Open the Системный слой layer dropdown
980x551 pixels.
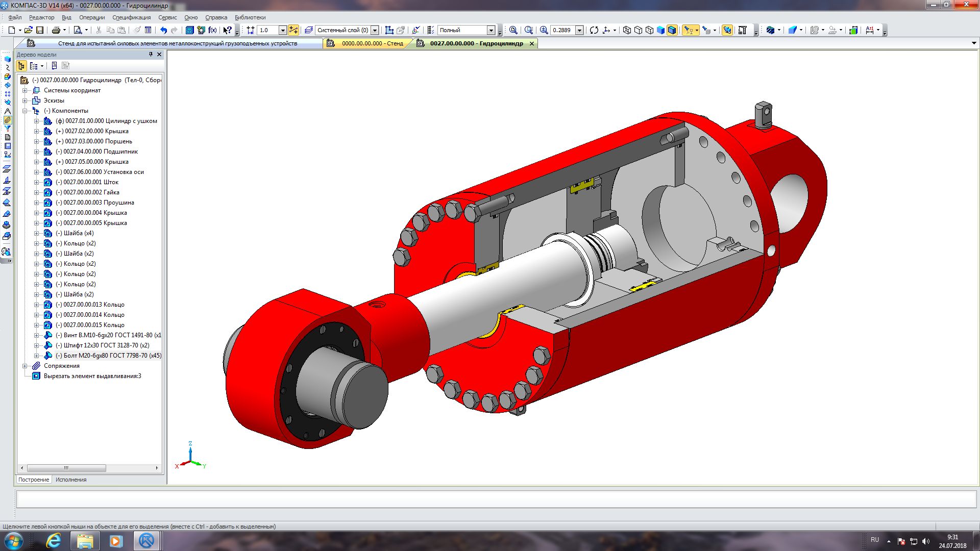375,30
